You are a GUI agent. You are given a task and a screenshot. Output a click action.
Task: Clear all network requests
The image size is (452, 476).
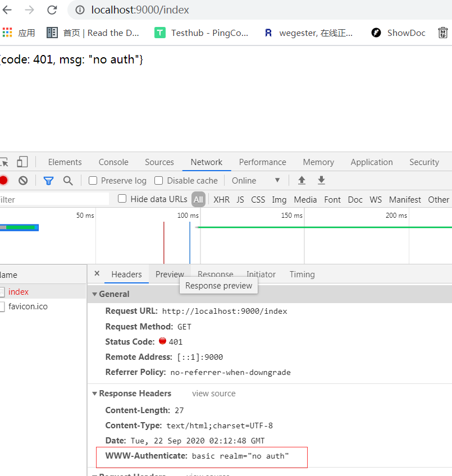pos(22,180)
